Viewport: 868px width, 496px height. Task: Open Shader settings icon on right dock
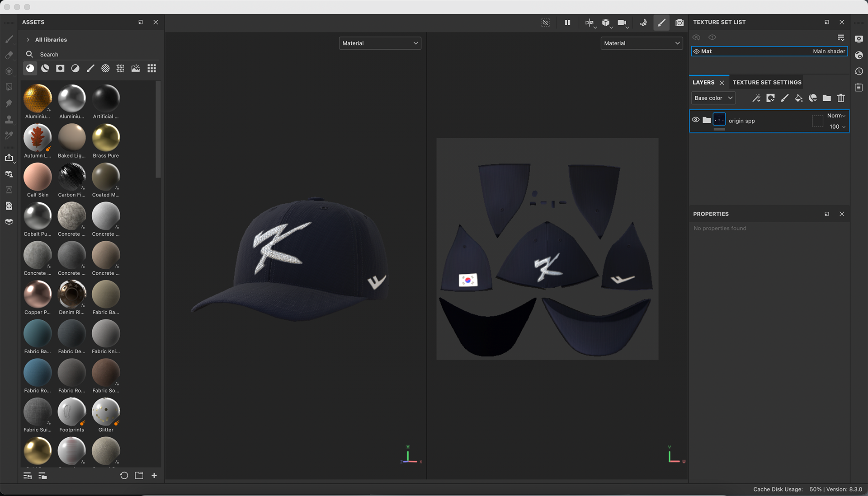click(859, 55)
